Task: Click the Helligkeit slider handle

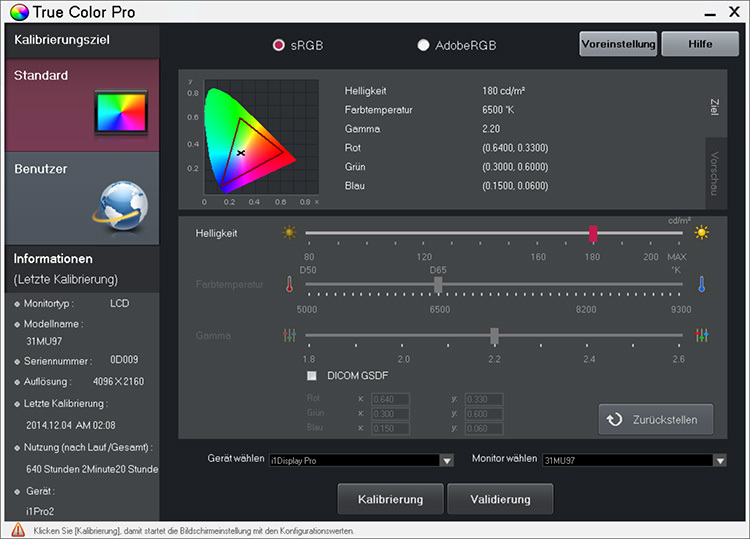Action: tap(593, 233)
